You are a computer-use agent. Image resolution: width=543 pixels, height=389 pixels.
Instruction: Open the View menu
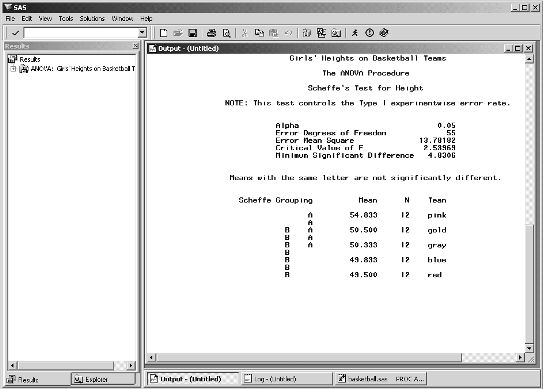click(x=45, y=19)
